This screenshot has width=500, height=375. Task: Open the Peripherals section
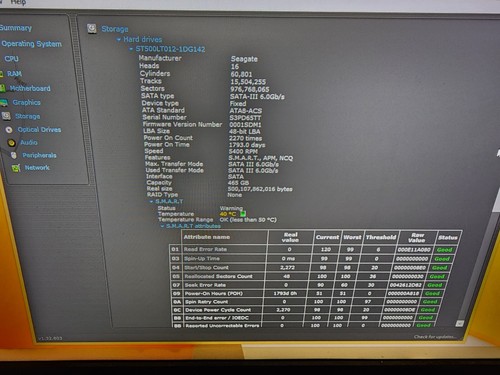[x=39, y=155]
